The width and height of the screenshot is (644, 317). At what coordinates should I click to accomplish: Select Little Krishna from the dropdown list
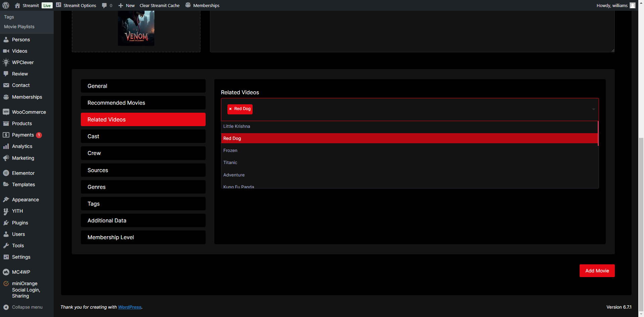click(410, 126)
